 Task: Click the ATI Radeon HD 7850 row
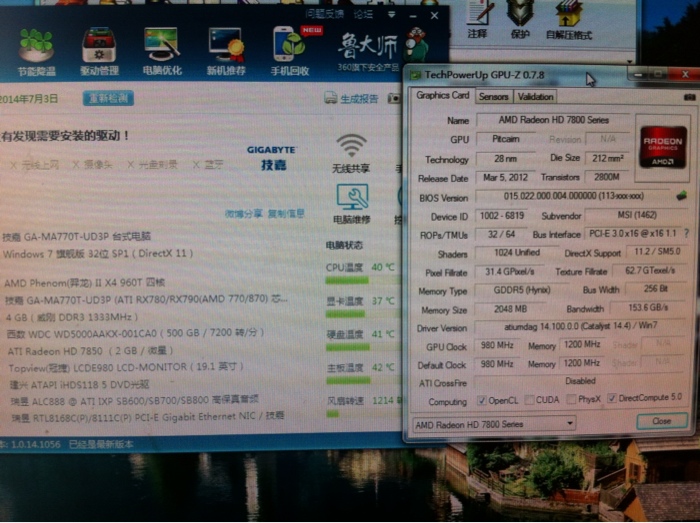point(90,351)
